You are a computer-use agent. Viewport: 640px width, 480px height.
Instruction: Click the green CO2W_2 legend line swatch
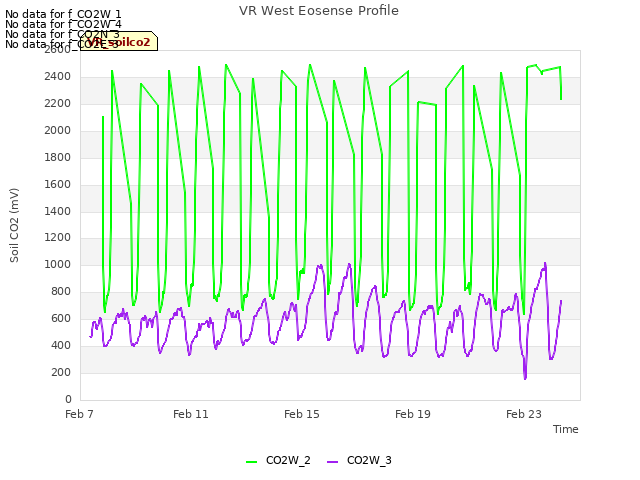[251, 462]
